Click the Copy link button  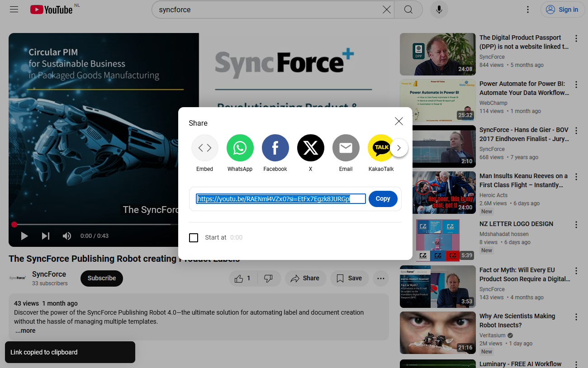(383, 199)
